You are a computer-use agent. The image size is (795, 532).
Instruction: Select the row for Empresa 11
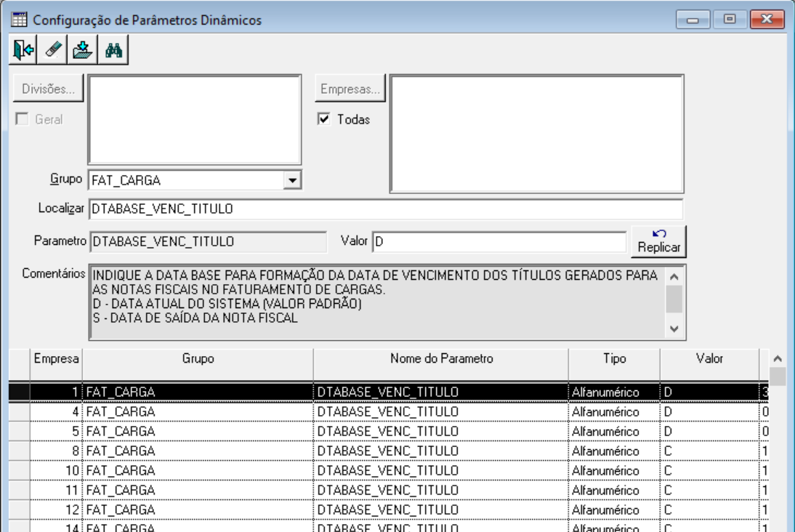[x=388, y=491]
